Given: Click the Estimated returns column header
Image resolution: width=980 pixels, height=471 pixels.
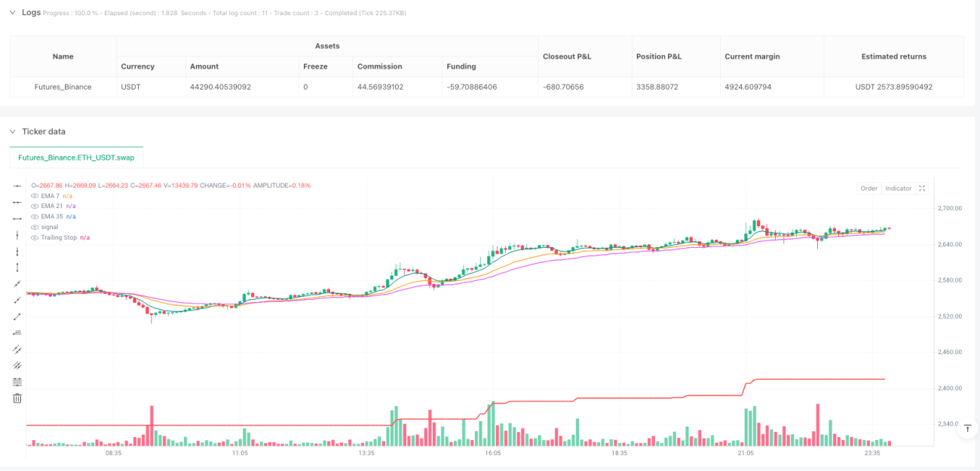Looking at the screenshot, I should coord(893,57).
